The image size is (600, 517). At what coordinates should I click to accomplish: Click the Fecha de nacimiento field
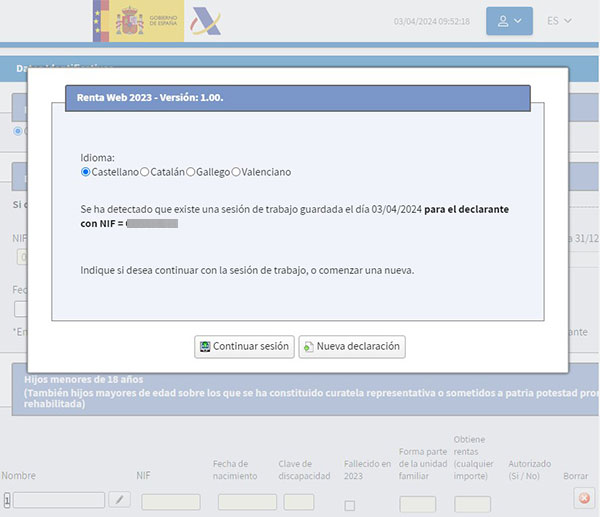tap(247, 502)
